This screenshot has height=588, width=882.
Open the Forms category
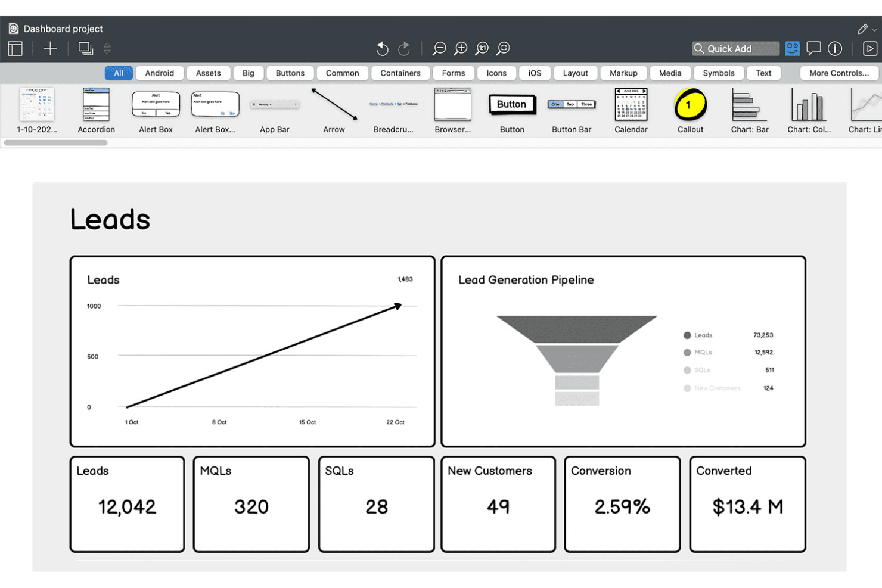tap(454, 73)
